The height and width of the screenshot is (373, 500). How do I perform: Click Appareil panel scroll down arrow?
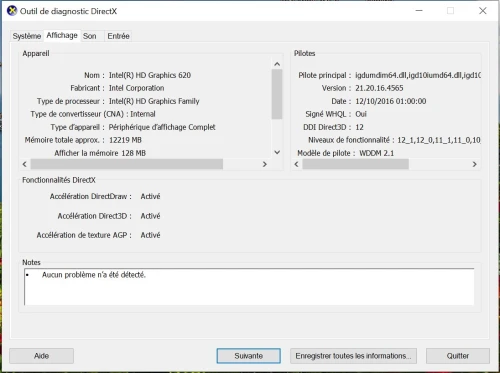tap(277, 152)
